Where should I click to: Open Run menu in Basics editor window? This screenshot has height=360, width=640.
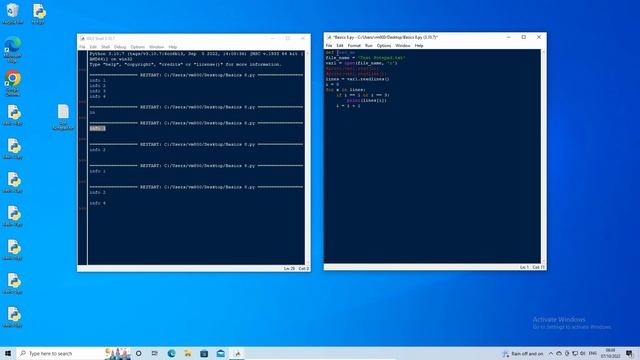(x=369, y=46)
